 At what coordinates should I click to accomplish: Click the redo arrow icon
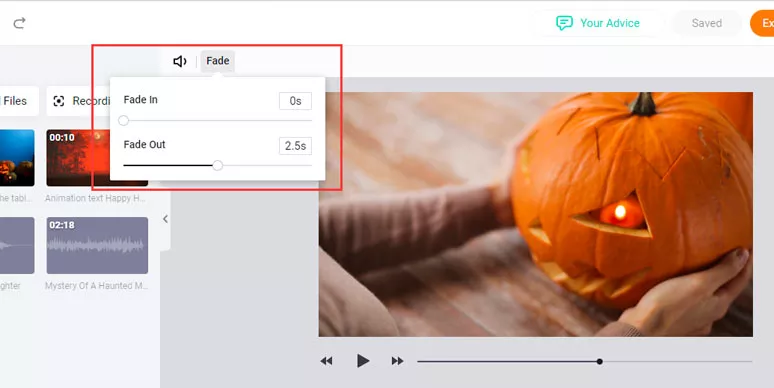tap(19, 23)
